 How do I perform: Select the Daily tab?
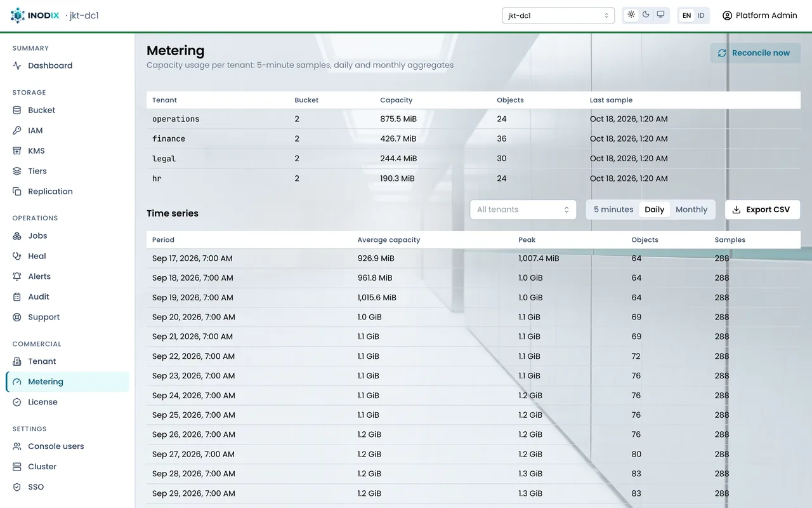(655, 210)
